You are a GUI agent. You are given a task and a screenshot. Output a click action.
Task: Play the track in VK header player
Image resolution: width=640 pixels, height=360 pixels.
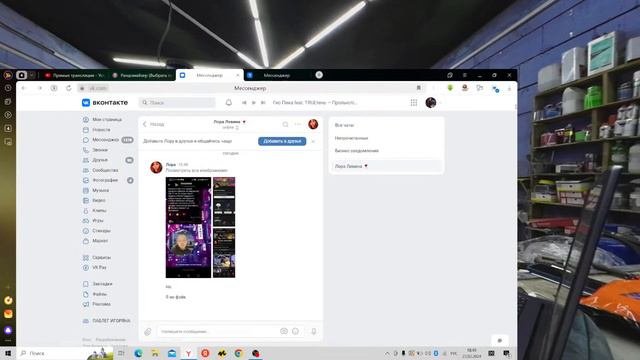[253, 102]
